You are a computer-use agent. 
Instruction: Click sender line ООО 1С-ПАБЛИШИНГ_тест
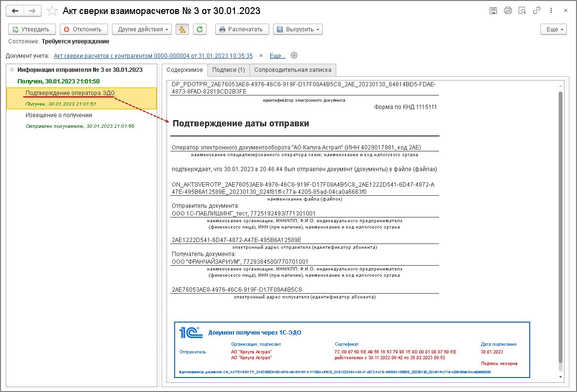[x=244, y=214]
